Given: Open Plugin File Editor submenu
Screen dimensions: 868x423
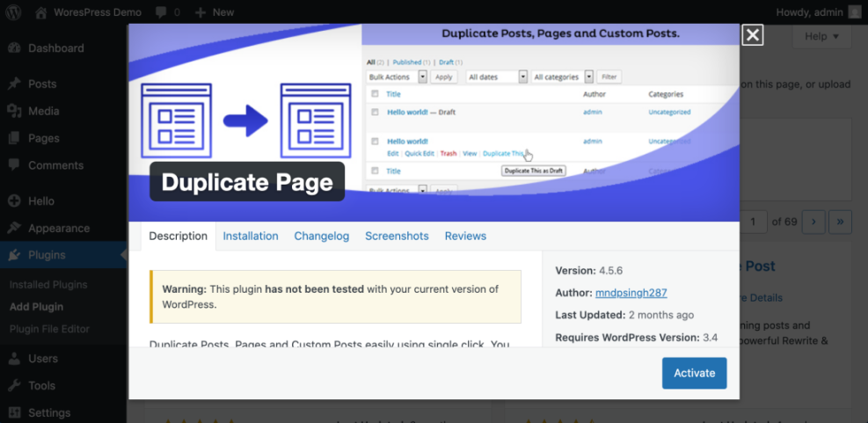Looking at the screenshot, I should [49, 329].
